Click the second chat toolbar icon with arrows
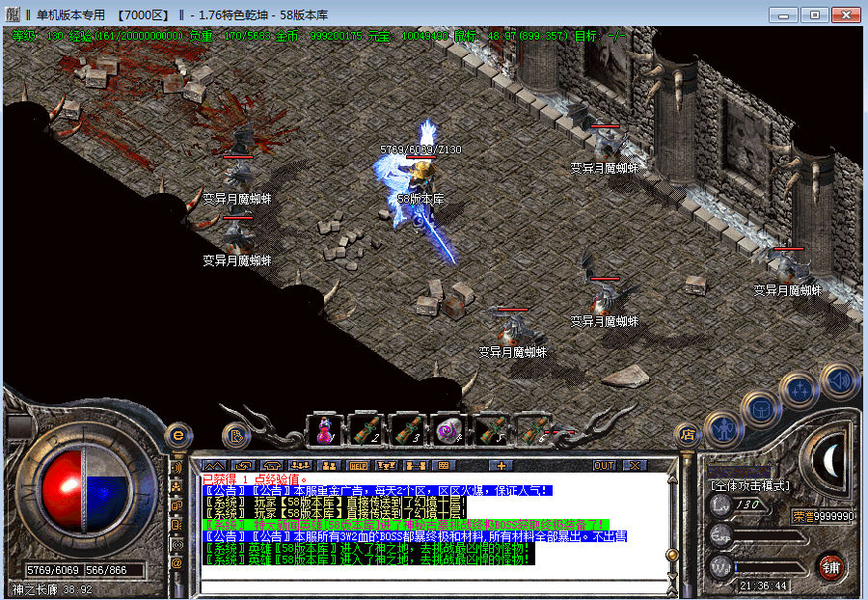This screenshot has width=868, height=600. (244, 466)
